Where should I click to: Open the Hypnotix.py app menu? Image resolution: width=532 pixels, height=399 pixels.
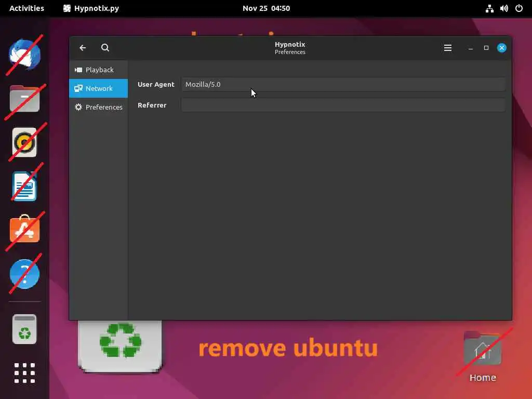pos(91,8)
